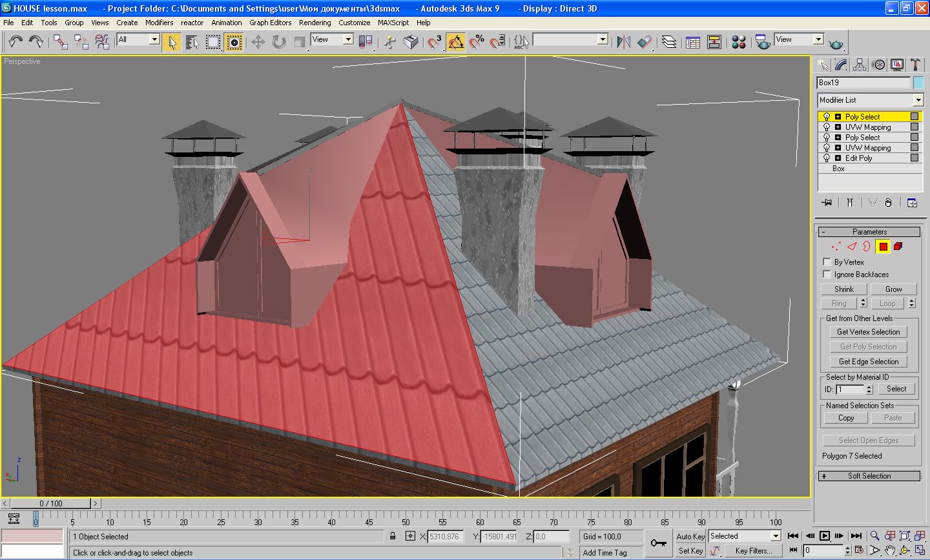Click the Make Unique icon under stack
Screen dimensions: 930x560
click(x=873, y=202)
